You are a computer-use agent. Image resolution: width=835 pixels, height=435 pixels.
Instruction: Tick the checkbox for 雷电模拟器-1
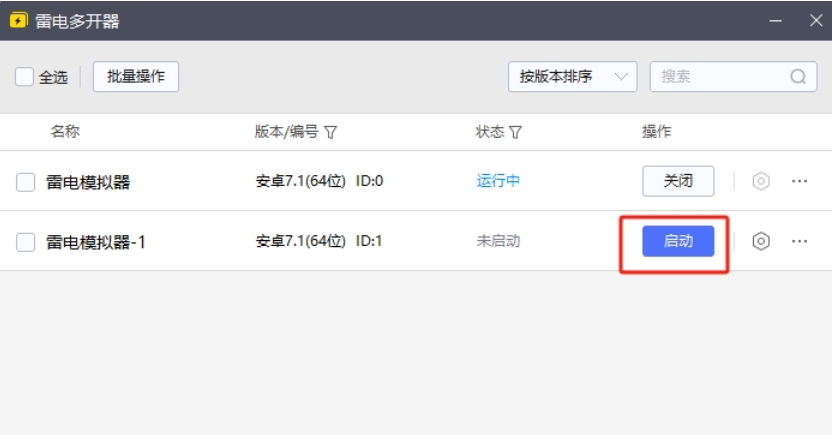(x=26, y=242)
